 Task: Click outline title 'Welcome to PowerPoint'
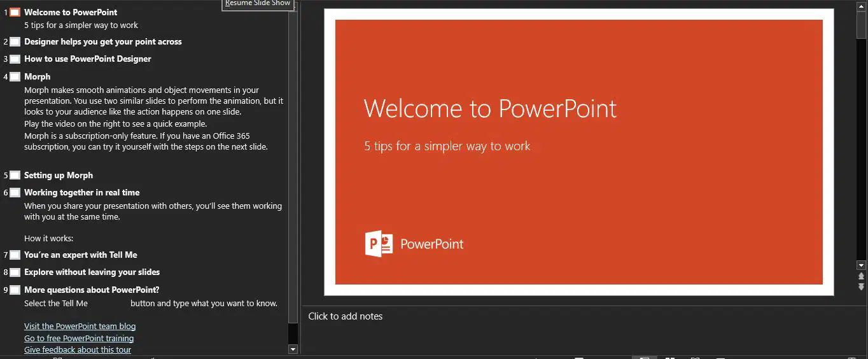pos(71,12)
